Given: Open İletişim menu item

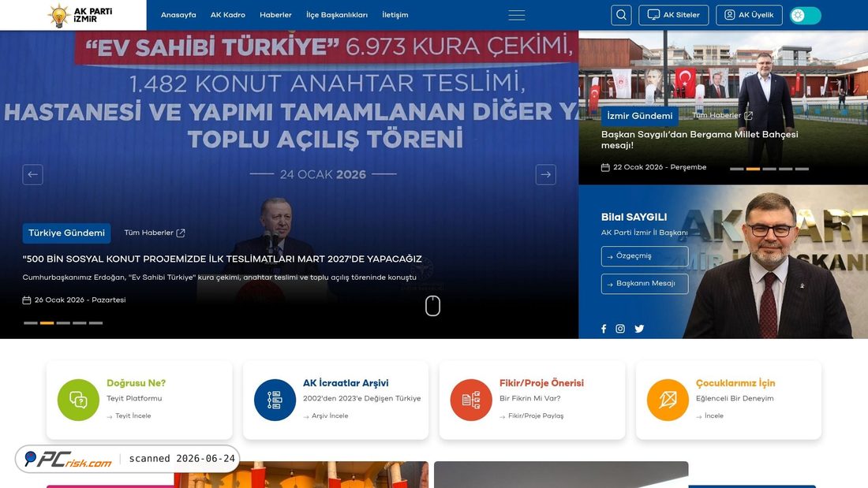Looking at the screenshot, I should [x=395, y=15].
